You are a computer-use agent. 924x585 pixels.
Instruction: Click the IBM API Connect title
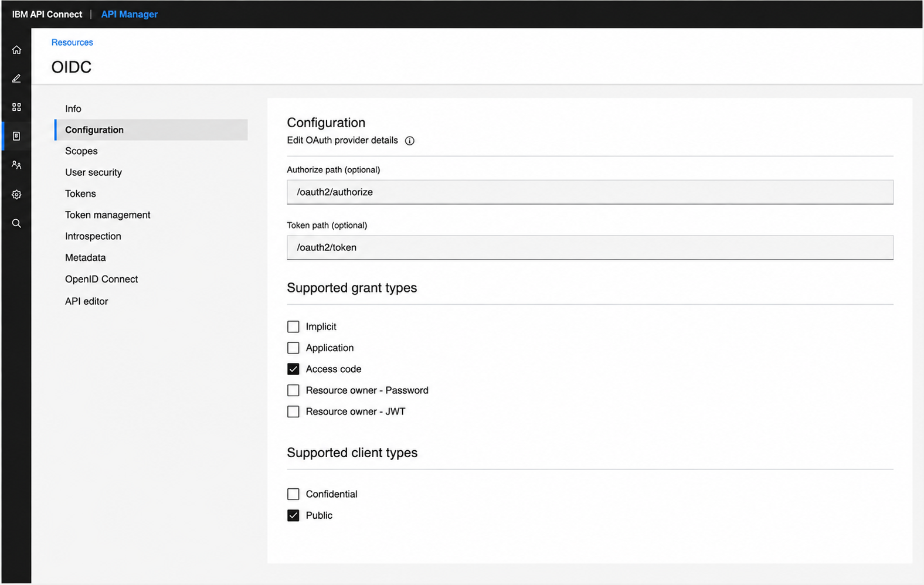coord(47,14)
